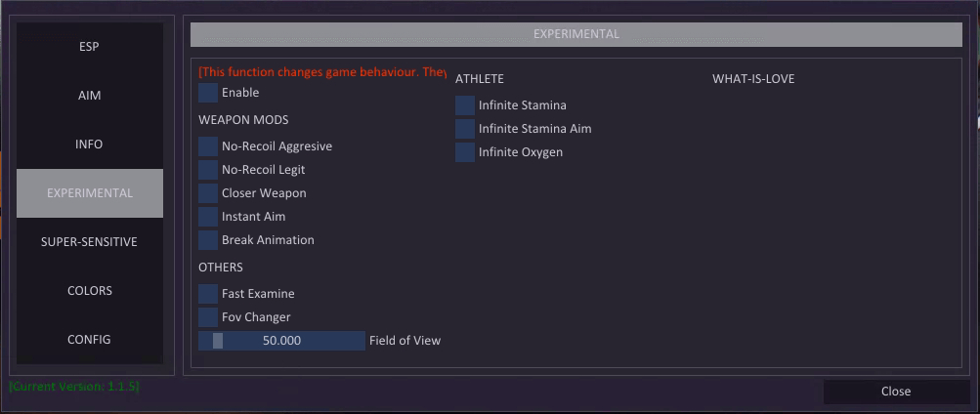Check the Break Animation box
This screenshot has width=980, height=414.
click(208, 240)
